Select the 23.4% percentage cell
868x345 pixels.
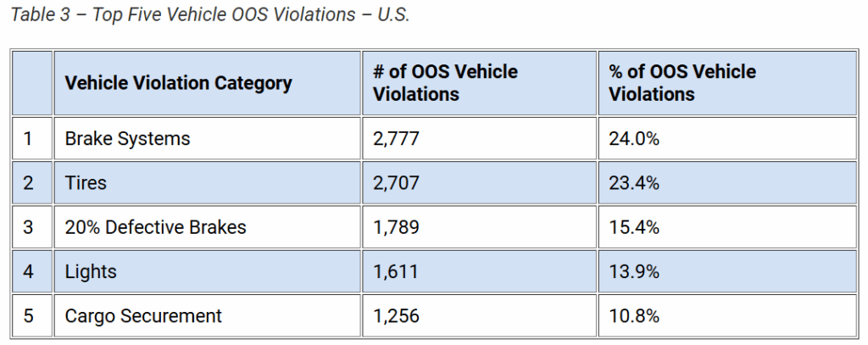coord(634,183)
